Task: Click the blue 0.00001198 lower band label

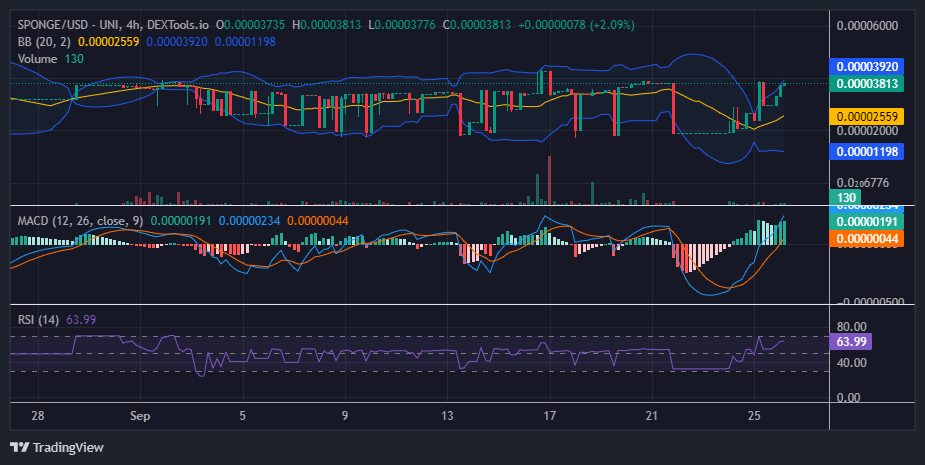Action: coord(866,151)
